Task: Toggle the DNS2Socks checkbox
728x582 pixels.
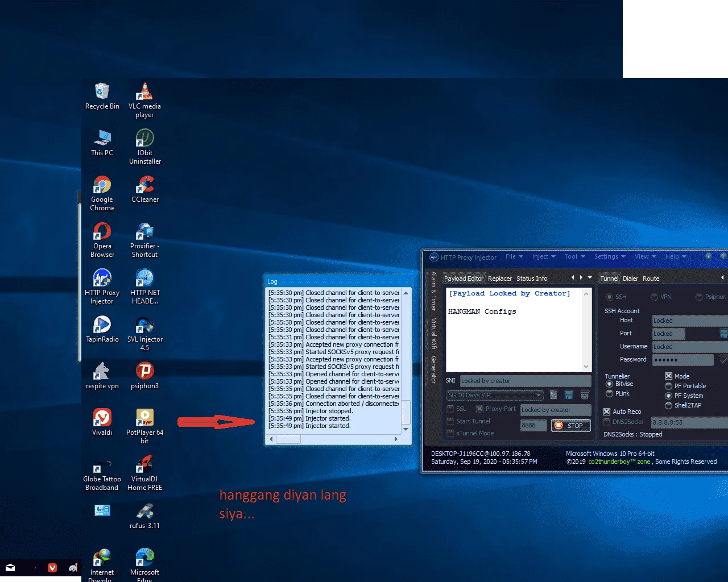Action: click(607, 422)
